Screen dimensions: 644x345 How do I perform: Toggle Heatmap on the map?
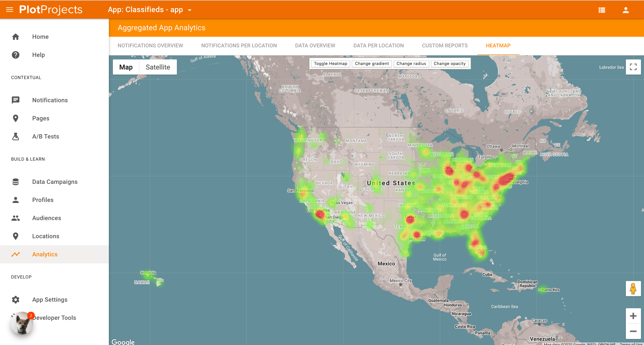[330, 64]
